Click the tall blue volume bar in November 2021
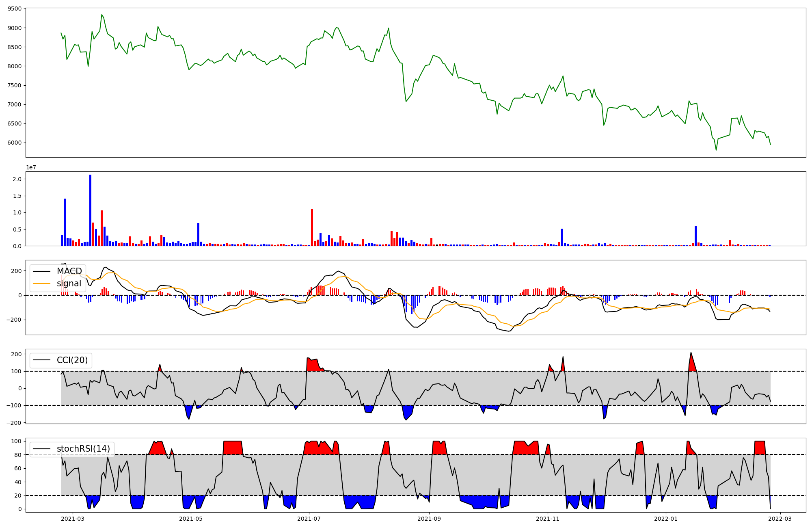Image resolution: width=812 pixels, height=528 pixels. click(x=562, y=237)
